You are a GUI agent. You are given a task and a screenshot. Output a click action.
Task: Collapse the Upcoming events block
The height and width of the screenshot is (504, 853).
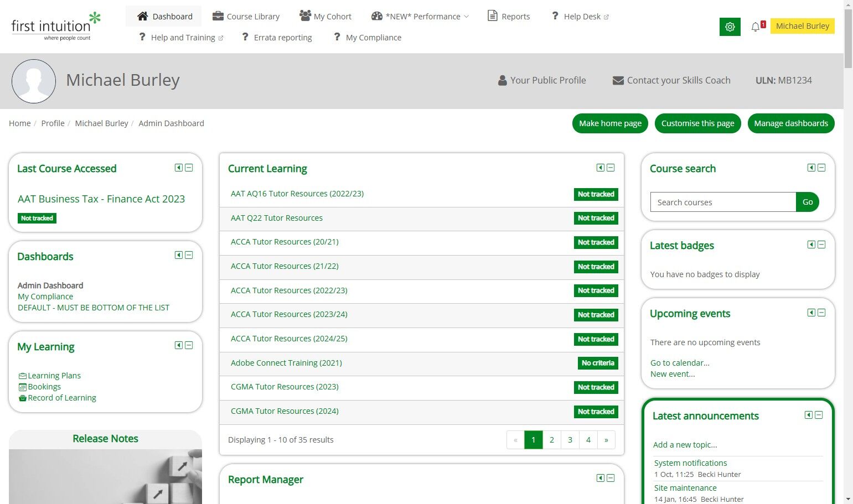pyautogui.click(x=821, y=313)
